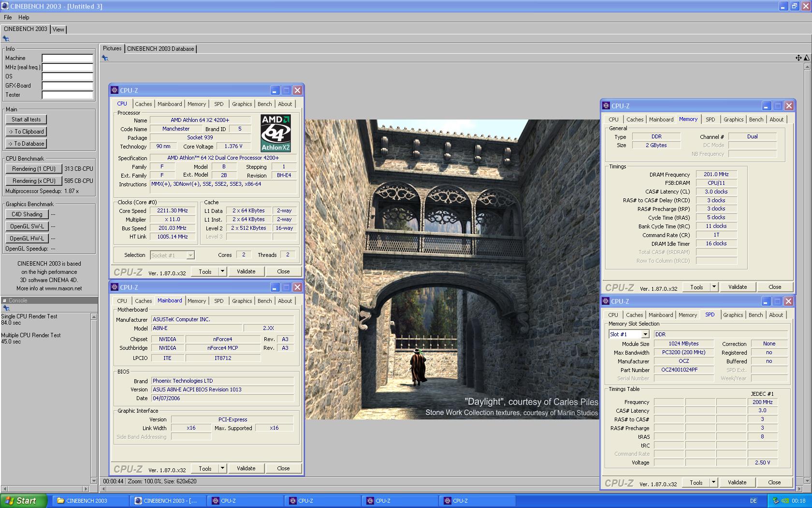Open SPD tab in the Mainboard window

click(x=219, y=301)
